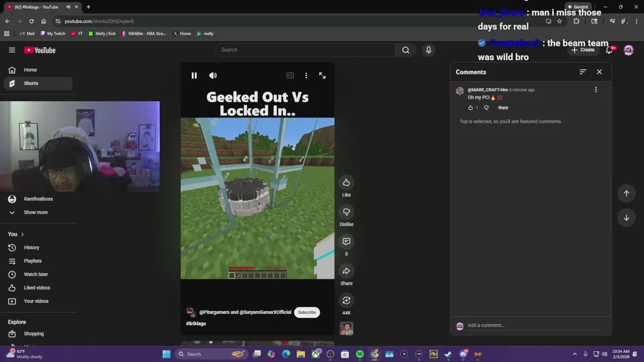This screenshot has height=362, width=644.
Task: Expand subscriptions with Show more
Action: coord(38,213)
